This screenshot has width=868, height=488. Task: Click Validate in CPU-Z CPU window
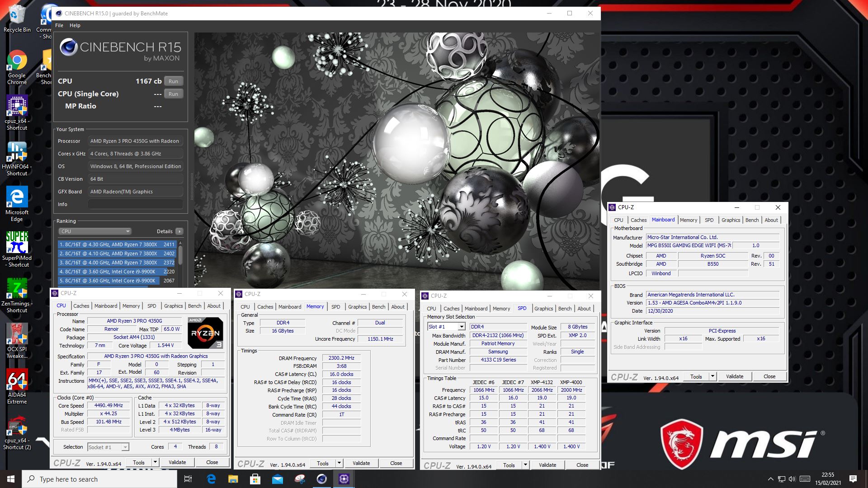(x=177, y=462)
